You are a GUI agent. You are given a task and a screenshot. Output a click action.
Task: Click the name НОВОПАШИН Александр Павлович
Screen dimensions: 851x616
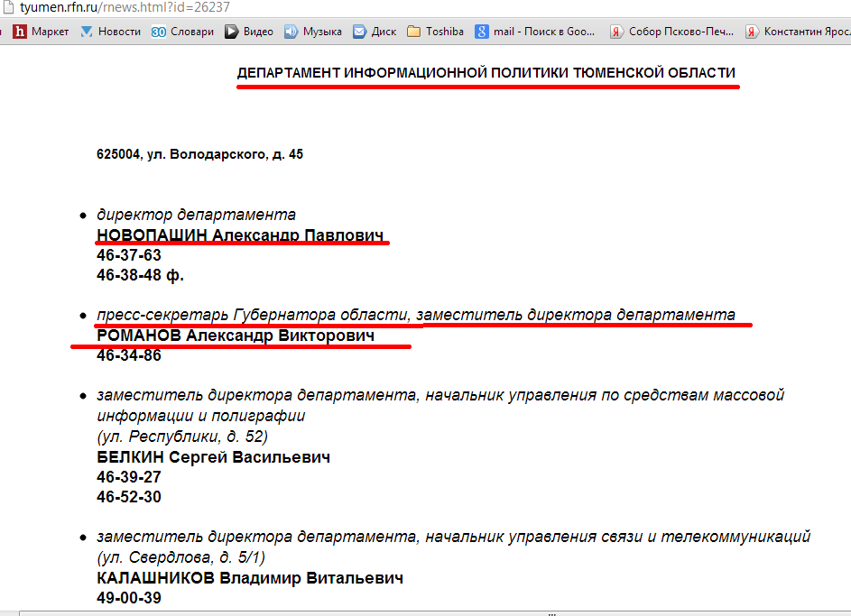pos(240,234)
